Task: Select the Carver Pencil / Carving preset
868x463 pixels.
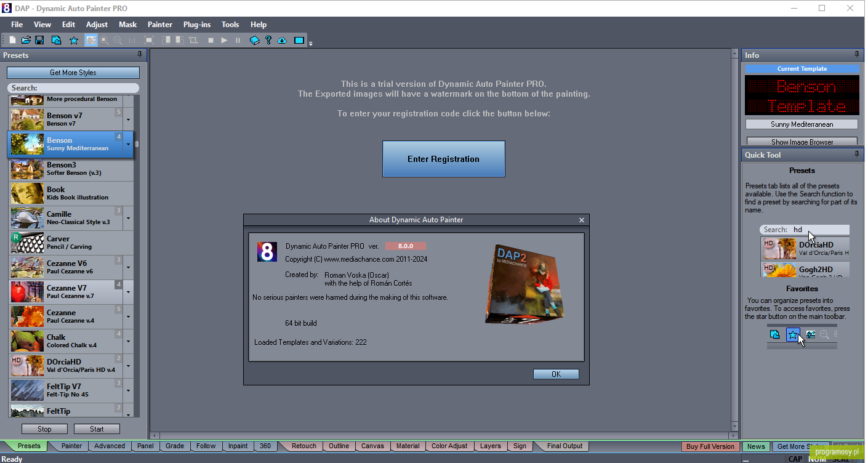Action: [71, 243]
